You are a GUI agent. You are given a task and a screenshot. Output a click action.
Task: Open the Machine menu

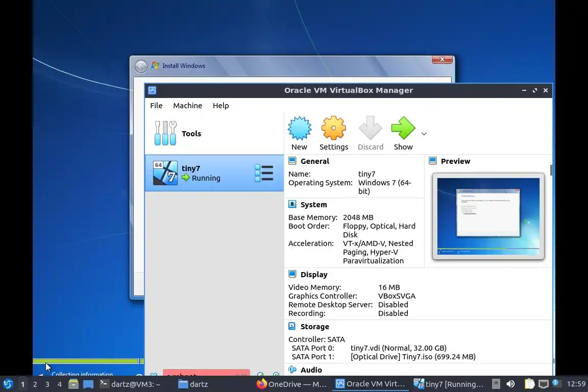[187, 106]
